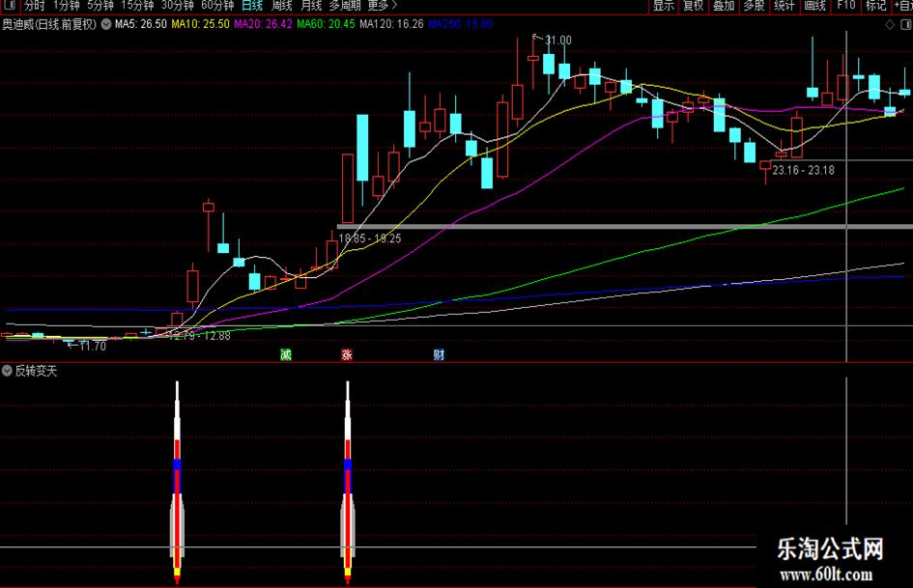Click the second 反转变天 signal spike
Viewport: 913px width, 588px height.
[348, 482]
